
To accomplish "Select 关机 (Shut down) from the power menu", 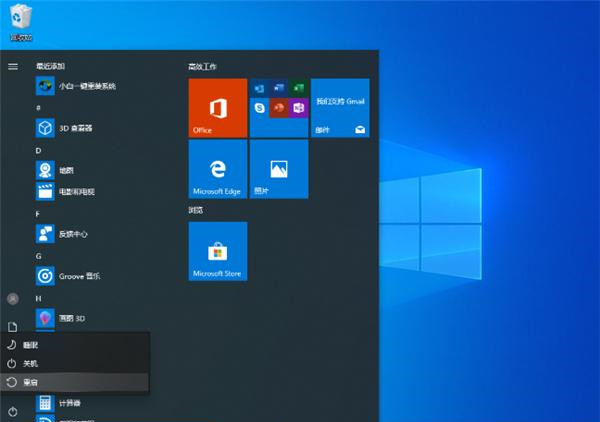I will 75,363.
